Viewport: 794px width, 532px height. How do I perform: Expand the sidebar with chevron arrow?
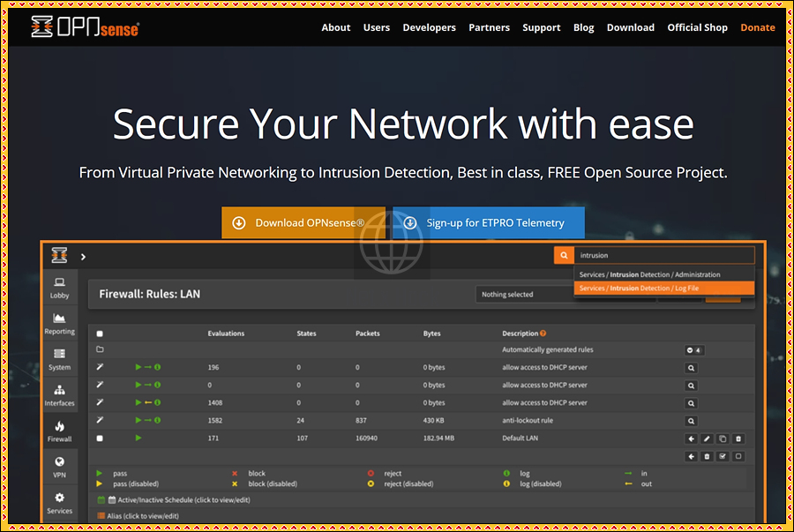83,257
